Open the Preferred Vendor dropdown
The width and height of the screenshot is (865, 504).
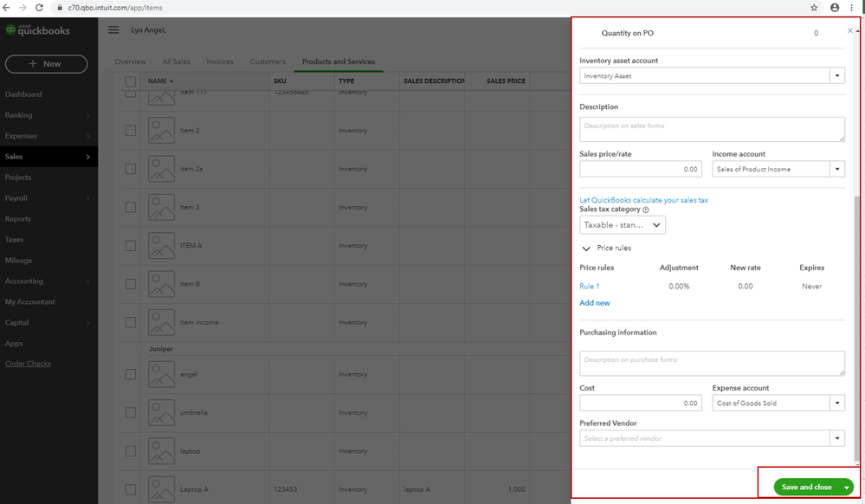pos(837,438)
